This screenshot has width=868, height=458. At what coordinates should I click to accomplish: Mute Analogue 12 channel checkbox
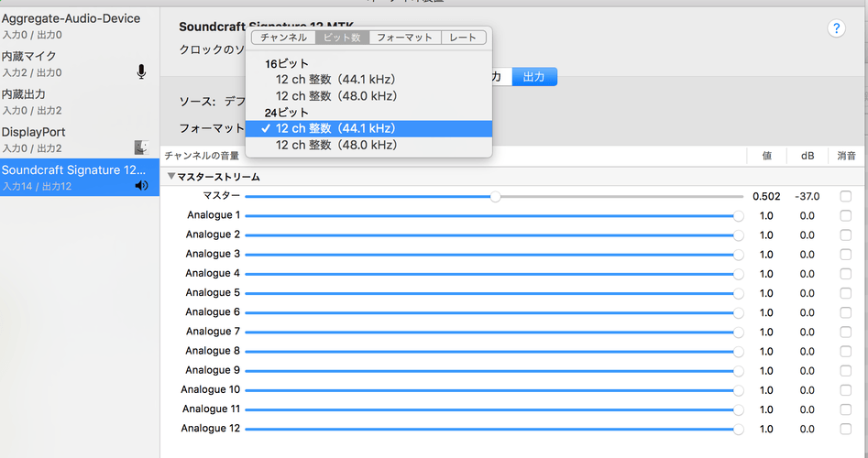tap(845, 429)
